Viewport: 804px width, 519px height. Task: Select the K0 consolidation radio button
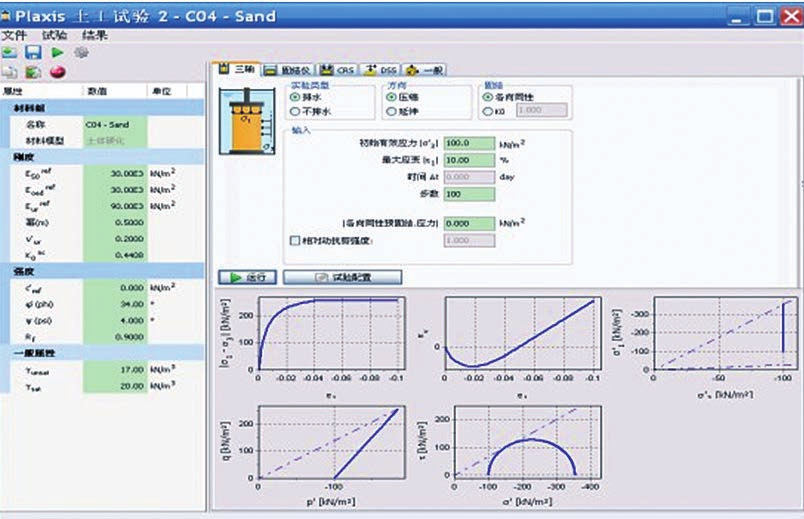point(488,112)
